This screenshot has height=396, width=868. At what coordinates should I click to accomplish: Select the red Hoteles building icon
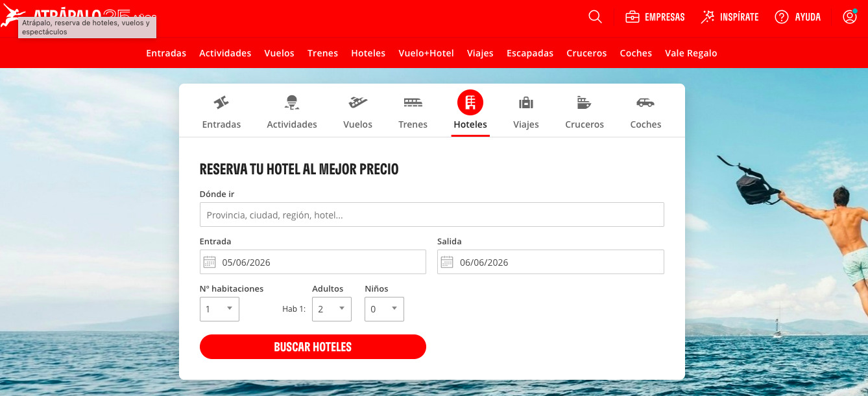click(x=470, y=102)
